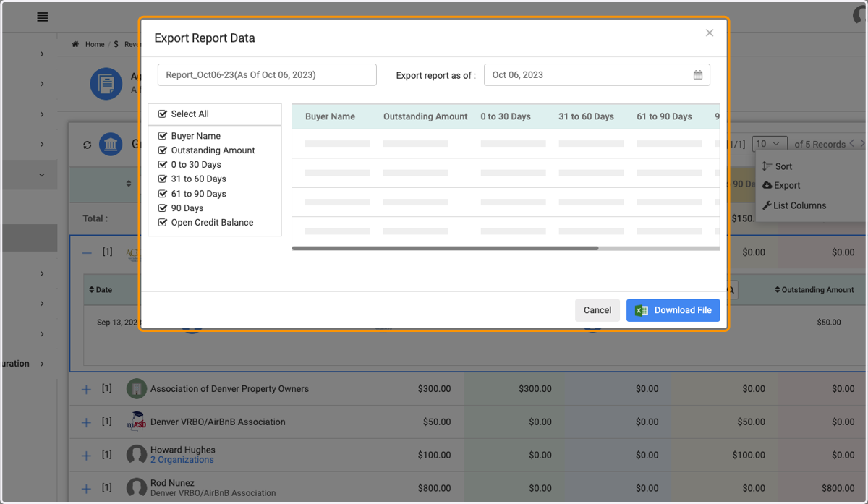Click the Total row label
The height and width of the screenshot is (504, 868).
tap(95, 218)
